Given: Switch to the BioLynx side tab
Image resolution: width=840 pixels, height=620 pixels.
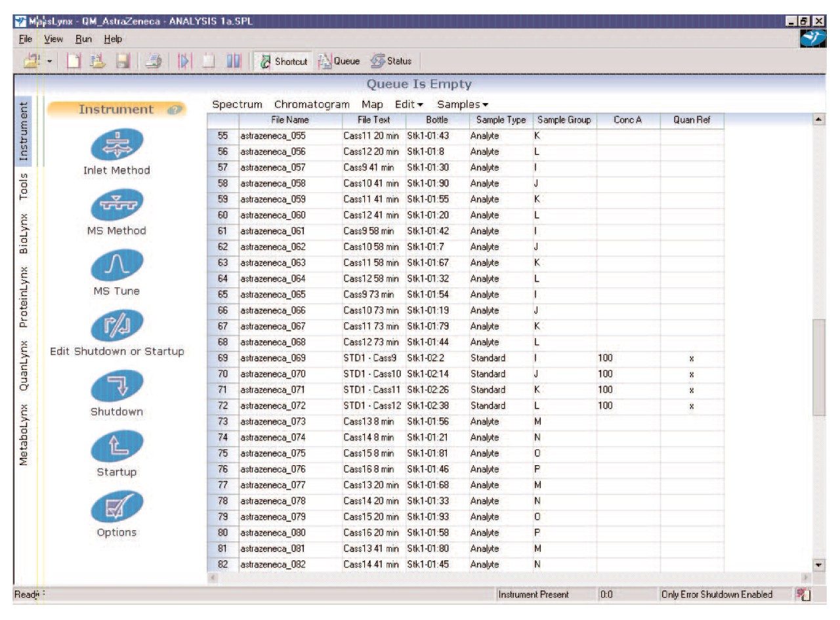Looking at the screenshot, I should tap(24, 233).
